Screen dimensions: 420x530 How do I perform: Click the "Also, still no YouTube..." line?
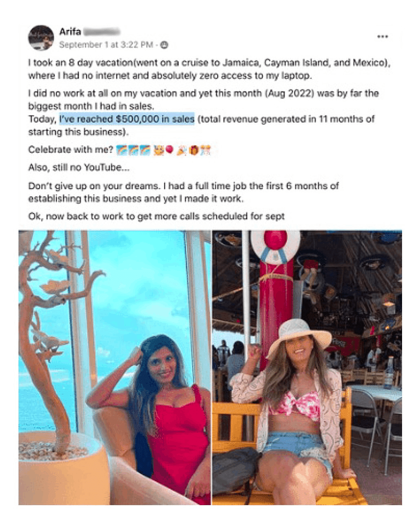(79, 168)
